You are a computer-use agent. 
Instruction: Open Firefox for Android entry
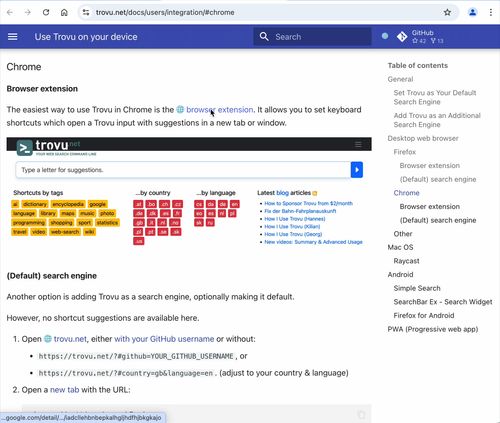click(x=424, y=316)
